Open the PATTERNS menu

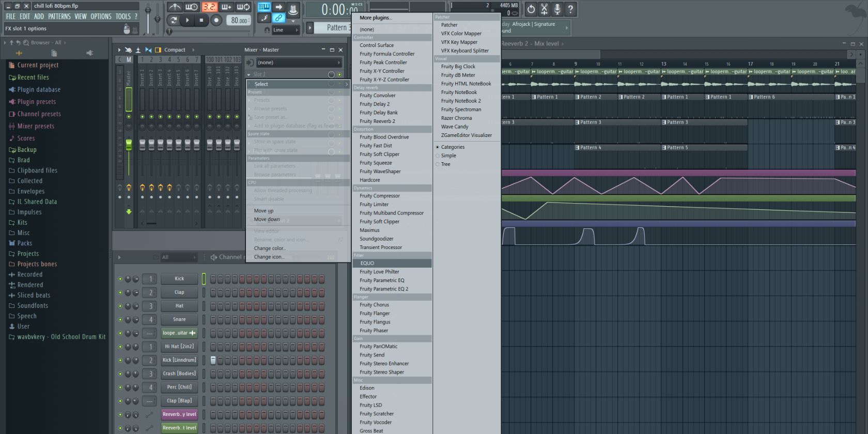pyautogui.click(x=59, y=17)
